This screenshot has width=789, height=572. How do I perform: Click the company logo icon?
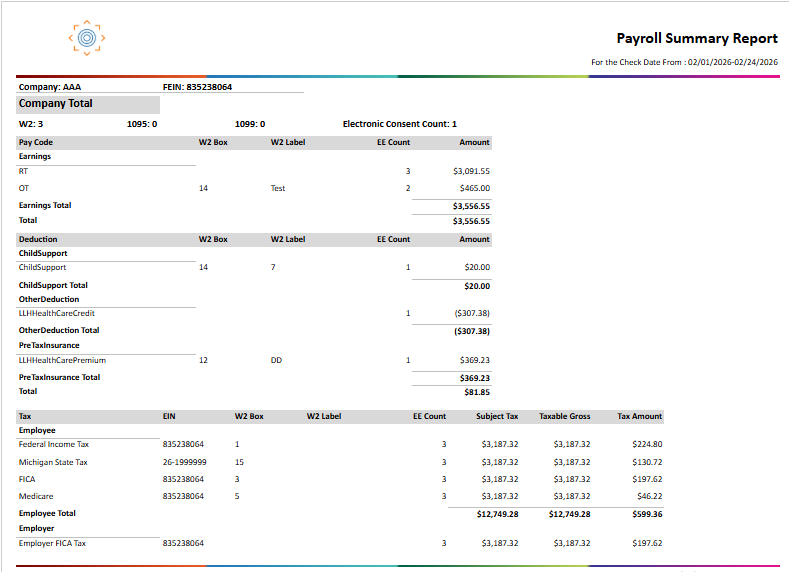point(87,38)
